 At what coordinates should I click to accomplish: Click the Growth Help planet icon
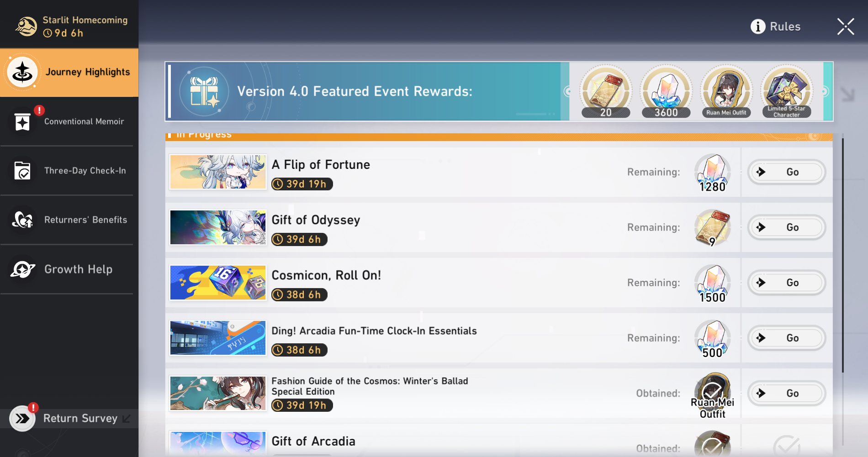22,269
